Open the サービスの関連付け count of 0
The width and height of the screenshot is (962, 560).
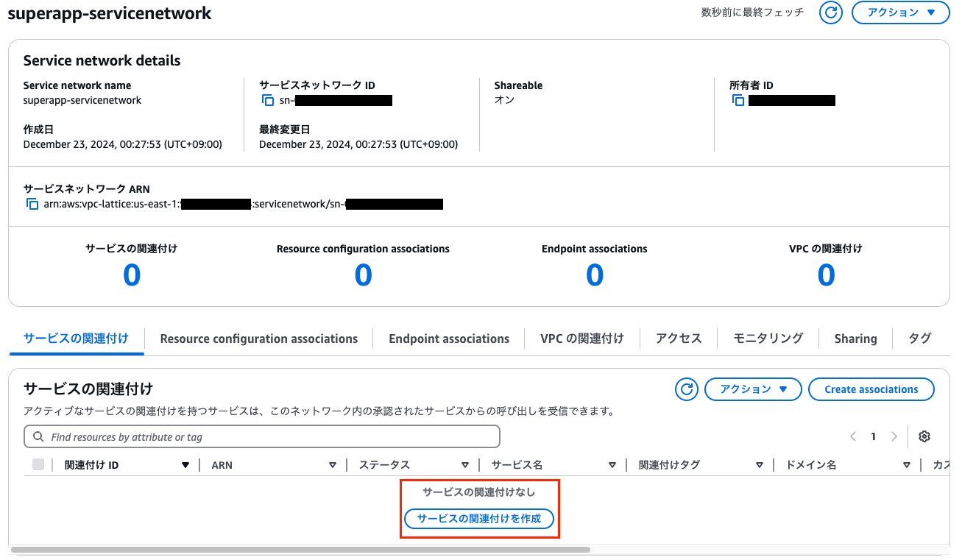(x=132, y=275)
